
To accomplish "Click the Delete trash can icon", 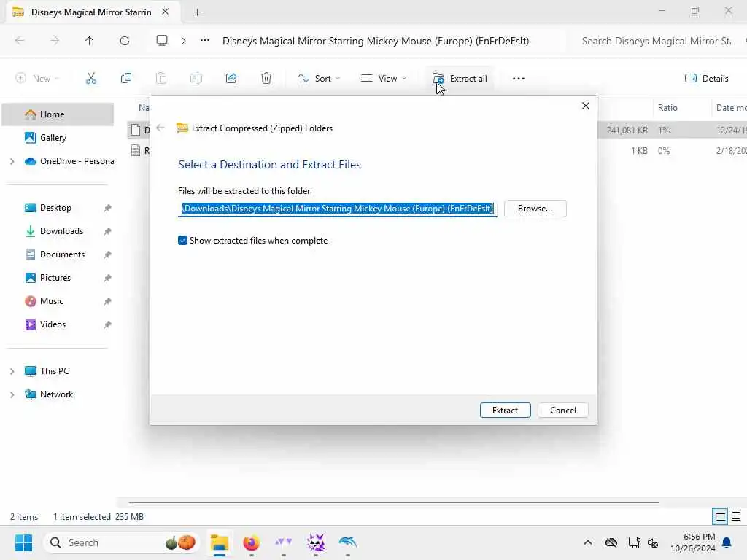I will pyautogui.click(x=266, y=78).
